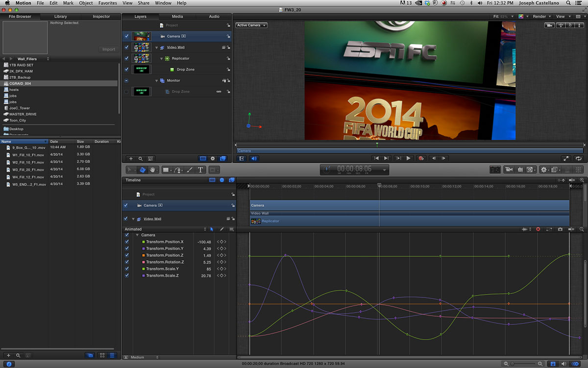
Task: Switch to the Inspector tab
Action: [101, 17]
